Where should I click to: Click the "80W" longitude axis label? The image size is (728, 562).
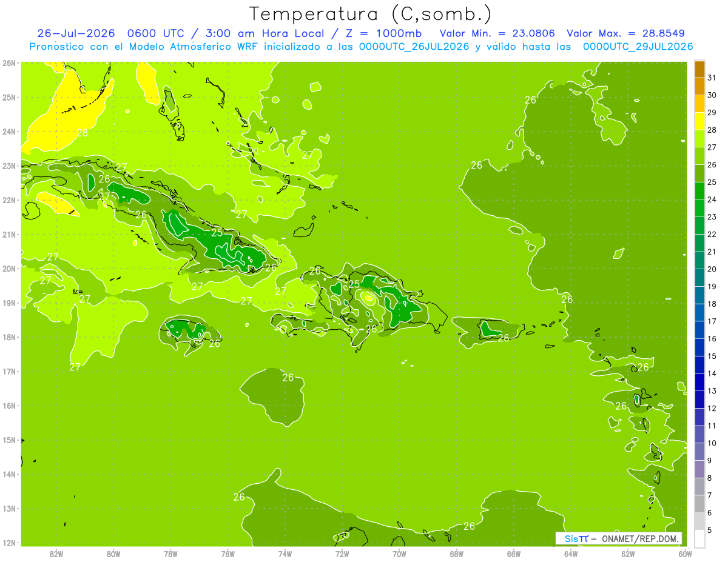(x=113, y=554)
